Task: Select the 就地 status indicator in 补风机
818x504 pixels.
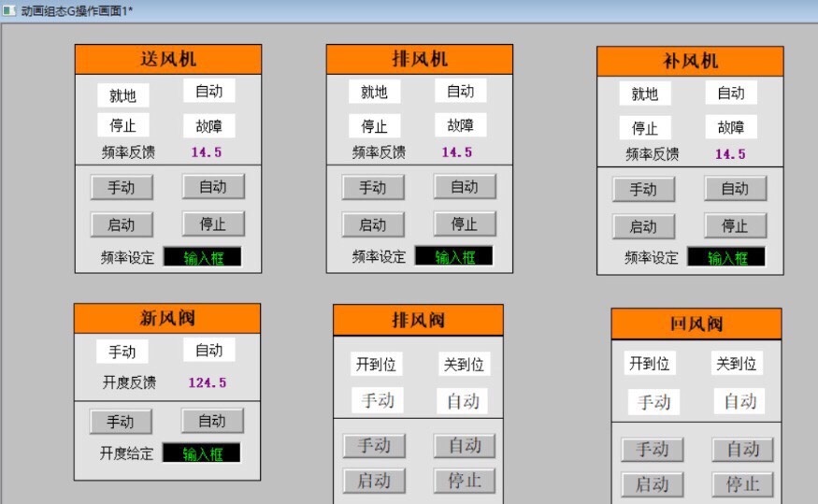Action: [645, 94]
